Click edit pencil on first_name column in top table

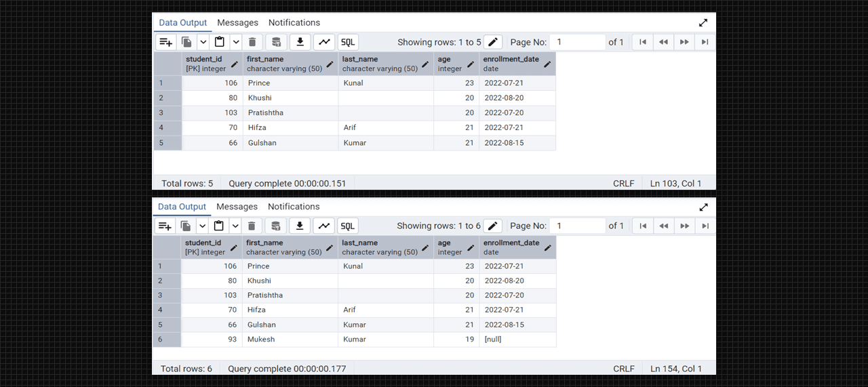click(x=330, y=64)
